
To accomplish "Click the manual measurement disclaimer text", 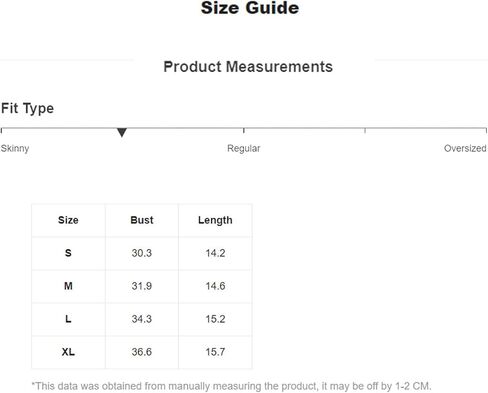I will click(231, 386).
